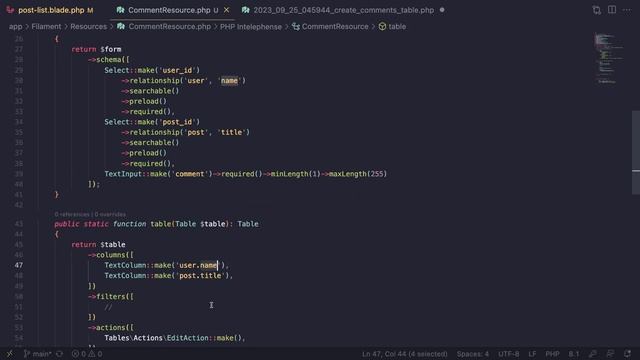This screenshot has height=360, width=640.
Task: Click the minimap code preview
Action: click(610, 59)
